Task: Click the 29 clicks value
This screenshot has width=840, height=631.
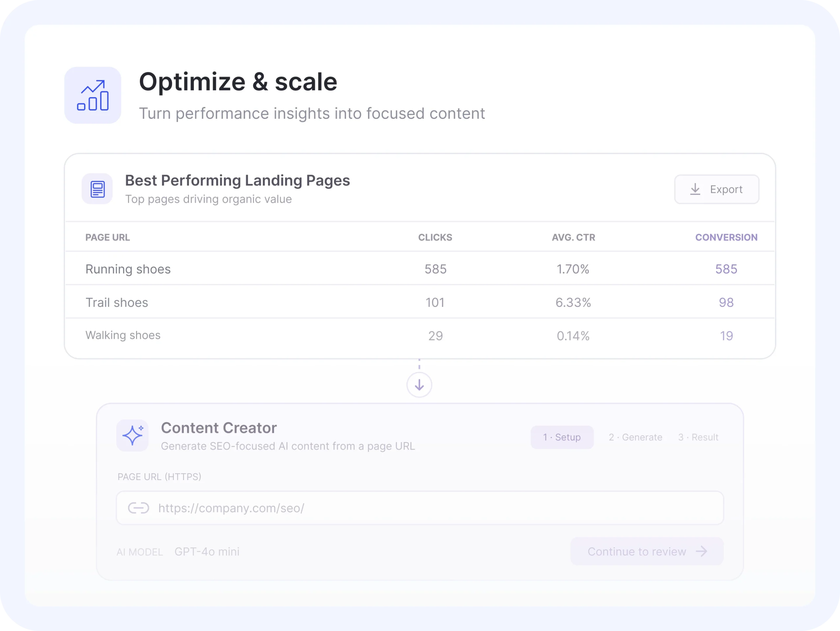Action: (x=435, y=336)
